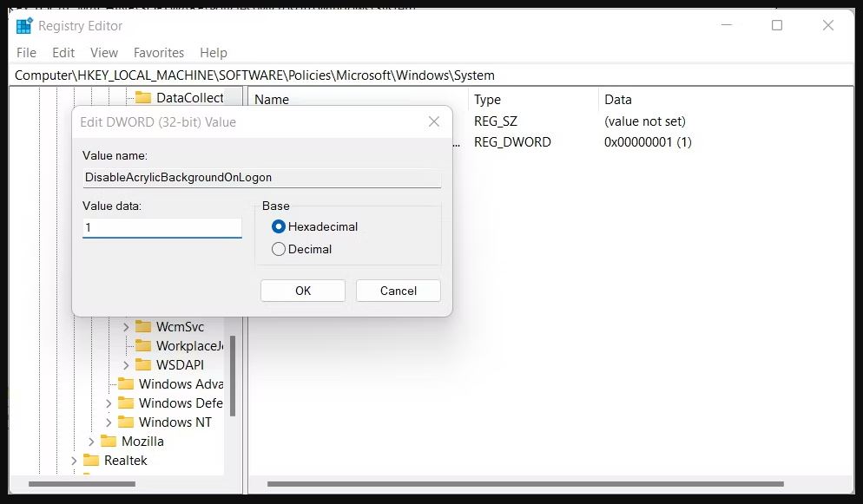The width and height of the screenshot is (863, 504).
Task: Click the REG_SZ type cell
Action: [x=496, y=121]
